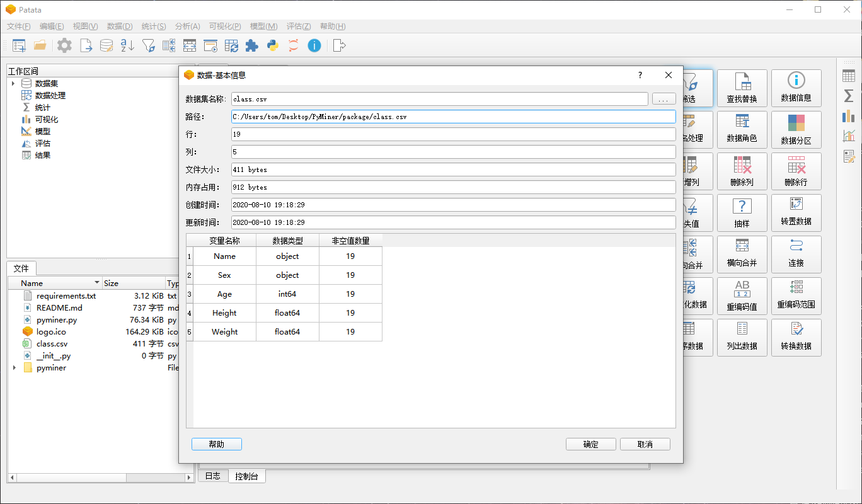The width and height of the screenshot is (862, 504).
Task: Expand the 数据集 tree node
Action: pyautogui.click(x=13, y=84)
